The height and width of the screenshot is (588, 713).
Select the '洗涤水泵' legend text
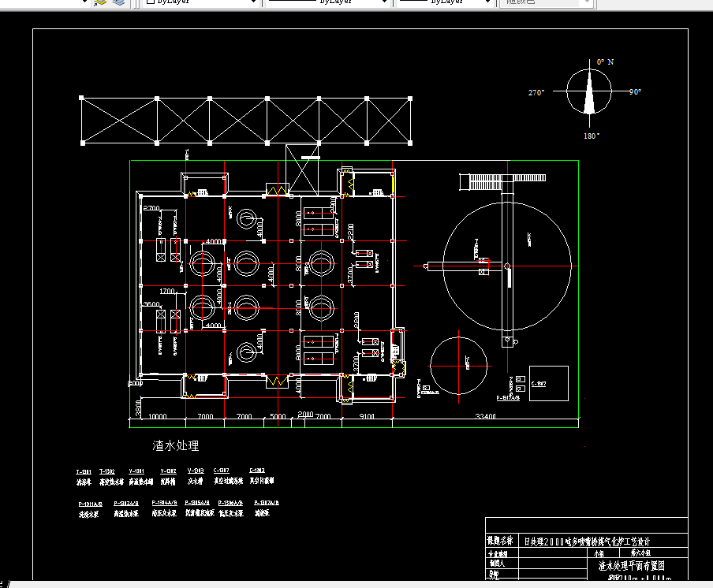point(88,515)
